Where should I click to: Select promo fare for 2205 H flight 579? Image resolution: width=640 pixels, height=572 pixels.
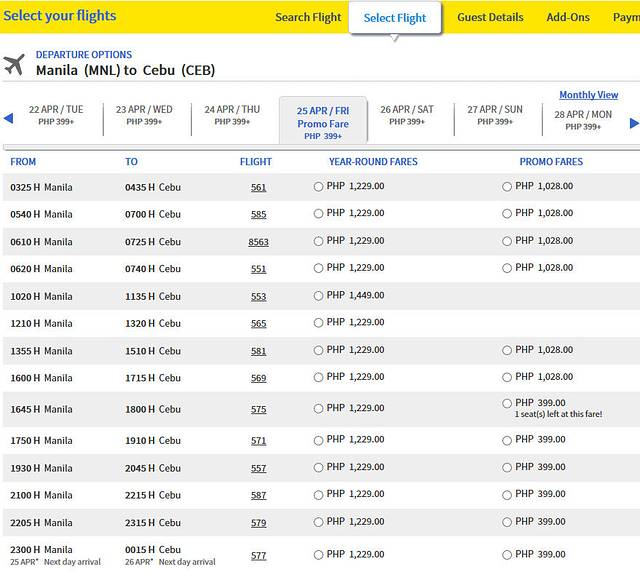[x=507, y=522]
